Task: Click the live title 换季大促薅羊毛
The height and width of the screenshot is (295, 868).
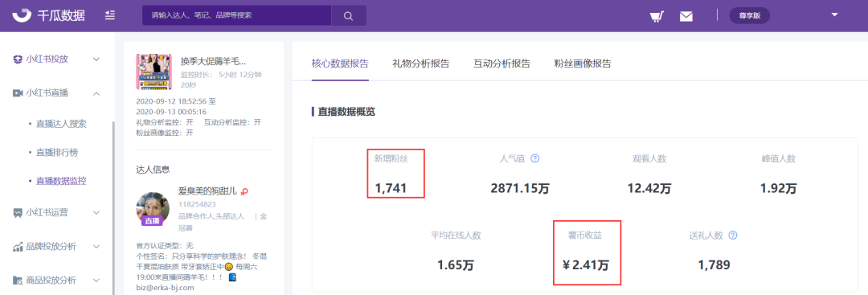Action: [x=213, y=61]
